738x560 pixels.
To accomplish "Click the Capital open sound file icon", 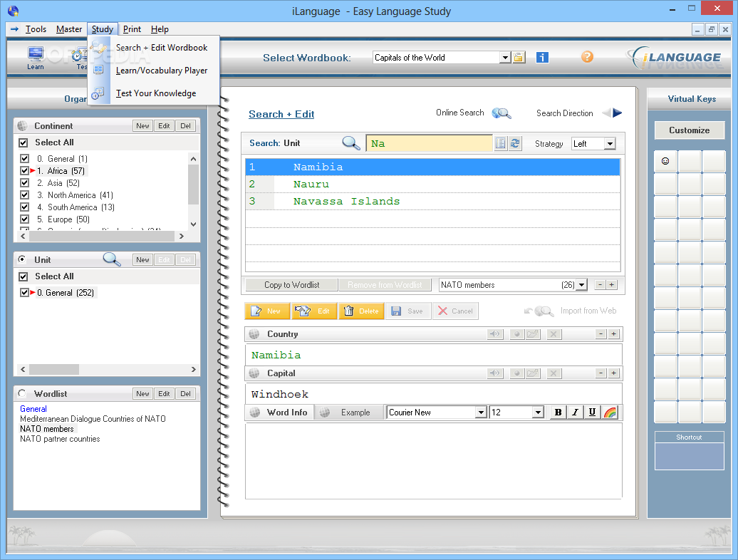I will [x=532, y=373].
